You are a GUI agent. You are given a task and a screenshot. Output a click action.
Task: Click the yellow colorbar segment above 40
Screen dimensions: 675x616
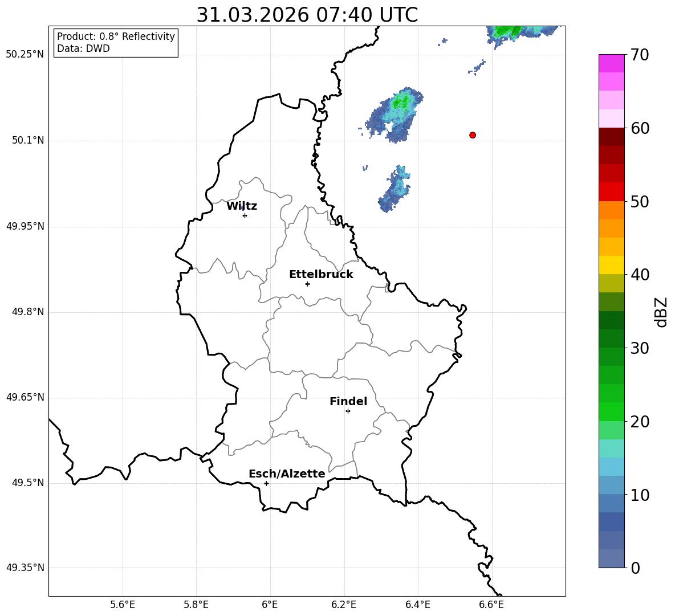click(x=612, y=265)
